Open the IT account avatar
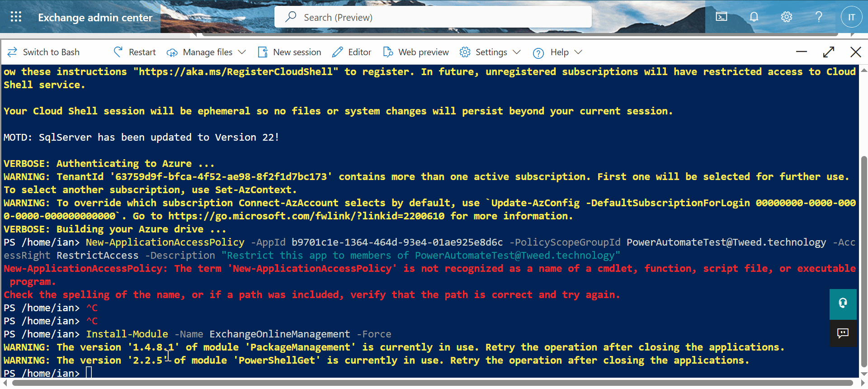Image resolution: width=868 pixels, height=389 pixels. [x=852, y=17]
